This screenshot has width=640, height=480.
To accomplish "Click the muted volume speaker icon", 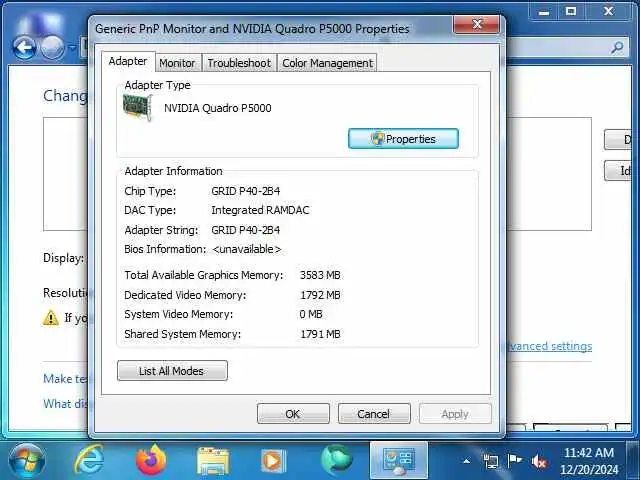I will [x=539, y=462].
